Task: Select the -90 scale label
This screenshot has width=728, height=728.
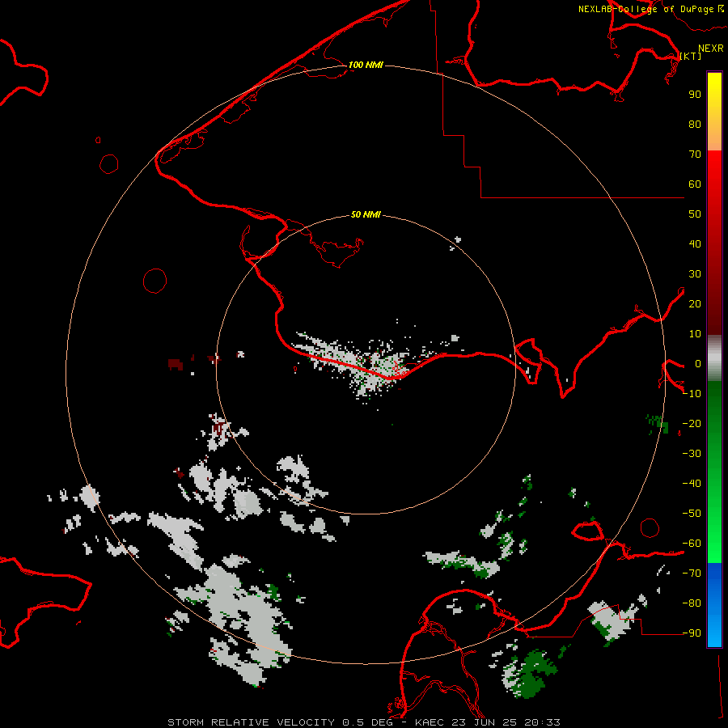Action: 692,633
